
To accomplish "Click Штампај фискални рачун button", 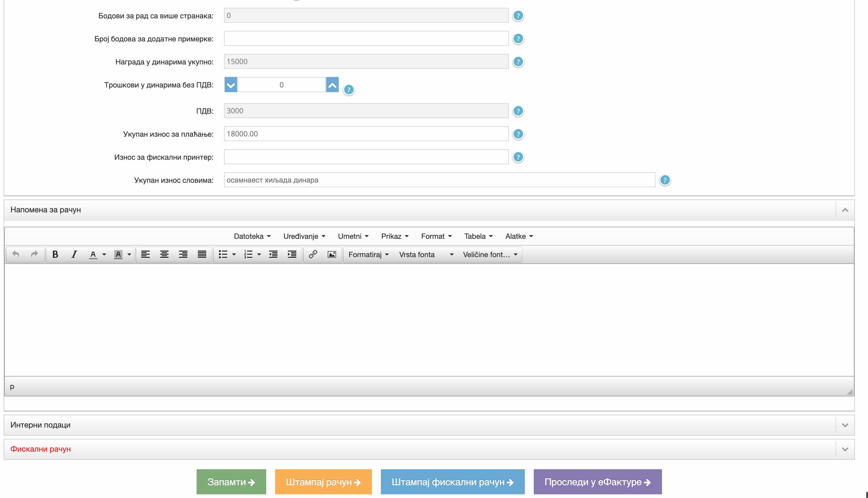I will (452, 482).
